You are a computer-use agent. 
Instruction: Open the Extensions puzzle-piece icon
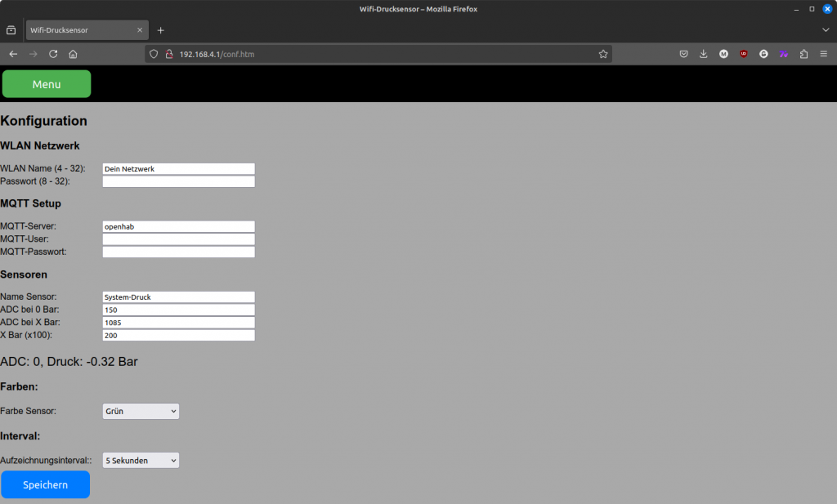(803, 54)
